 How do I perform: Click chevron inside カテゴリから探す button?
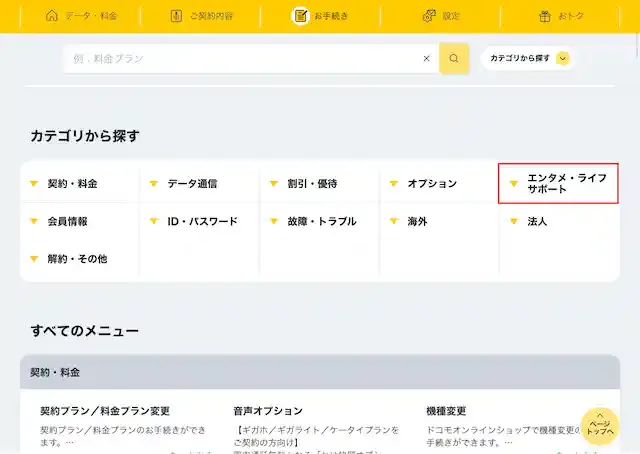563,58
